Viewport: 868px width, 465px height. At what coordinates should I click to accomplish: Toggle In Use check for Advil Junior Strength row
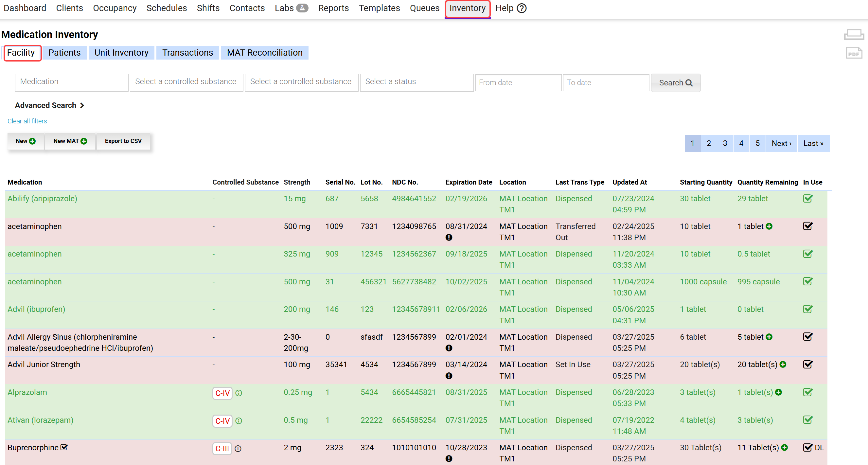coord(808,364)
